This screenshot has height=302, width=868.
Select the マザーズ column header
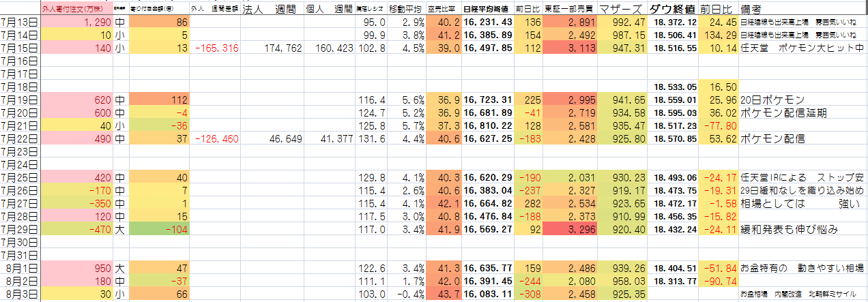[x=621, y=10]
